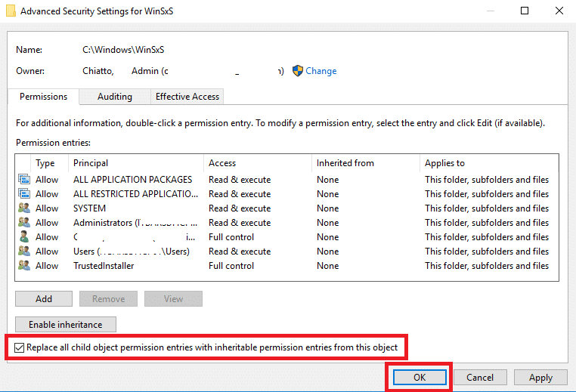Maximize the Advanced Security Settings window
The height and width of the screenshot is (392, 576).
(x=525, y=11)
